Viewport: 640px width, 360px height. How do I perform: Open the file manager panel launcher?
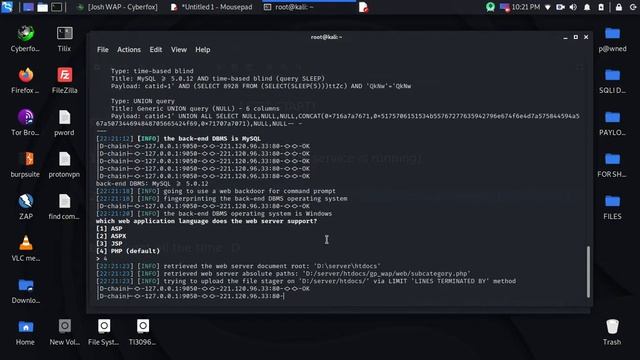coord(42,7)
